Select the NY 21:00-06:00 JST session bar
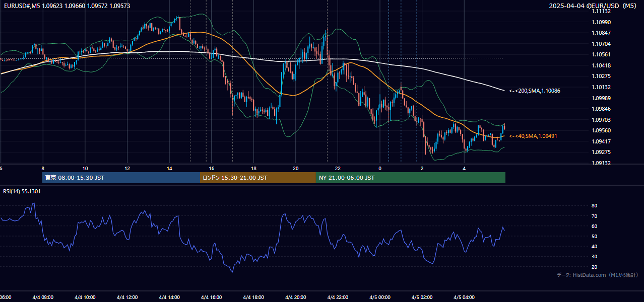The width and height of the screenshot is (644, 302). click(411, 178)
